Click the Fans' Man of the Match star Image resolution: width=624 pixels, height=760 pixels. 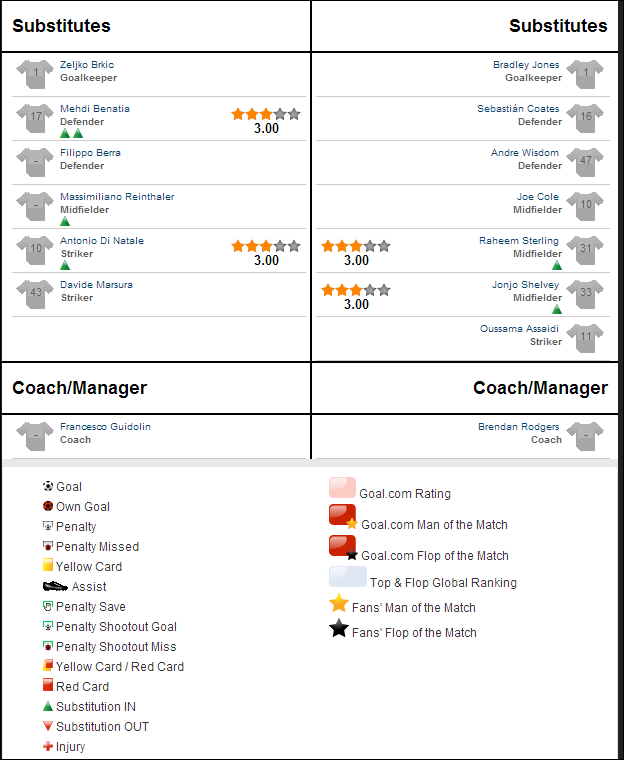[x=339, y=603]
